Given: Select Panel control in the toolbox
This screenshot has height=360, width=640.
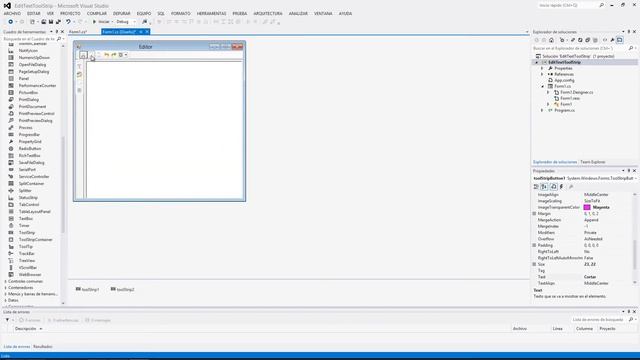Looking at the screenshot, I should (24, 78).
